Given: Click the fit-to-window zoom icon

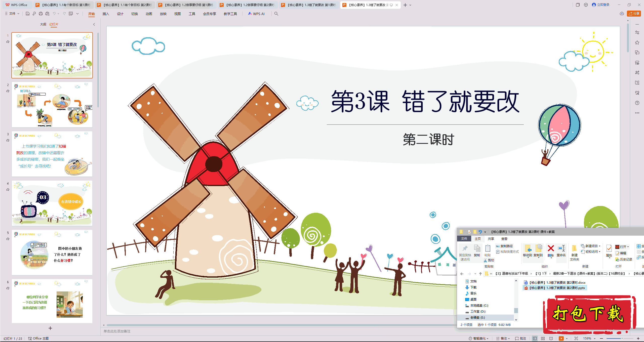Looking at the screenshot, I should click(576, 338).
